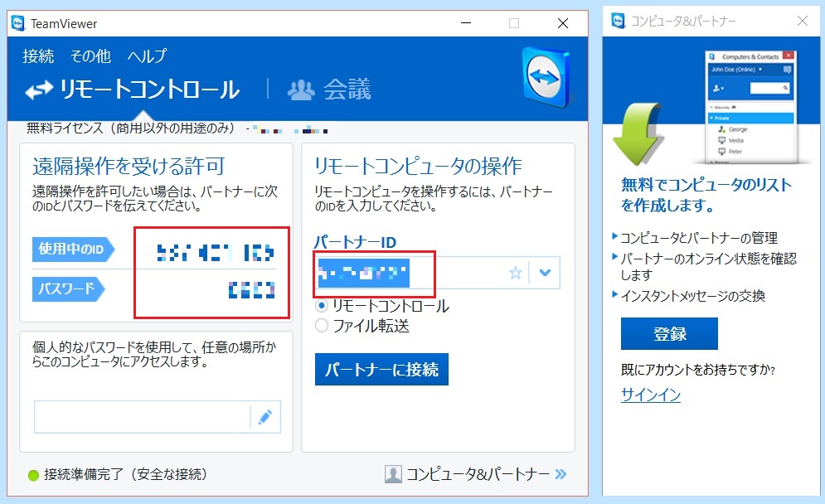The width and height of the screenshot is (825, 504).
Task: Open the コンピュータ&パートナー link at the bottom
Action: (x=478, y=474)
